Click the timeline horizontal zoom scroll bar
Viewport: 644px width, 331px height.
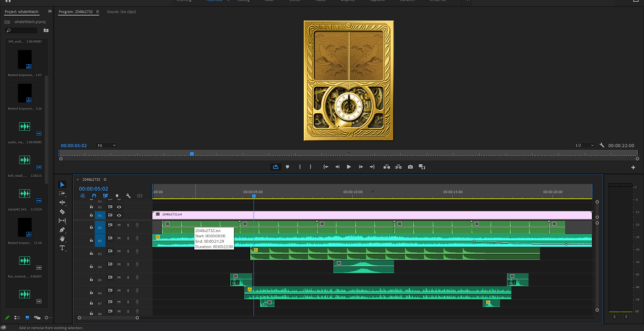pyautogui.click(x=108, y=317)
